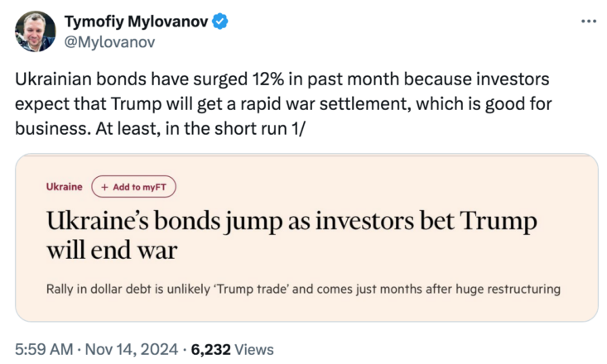607x364 pixels.
Task: Click the display name Tymofiy Mylovanov
Action: pyautogui.click(x=137, y=22)
